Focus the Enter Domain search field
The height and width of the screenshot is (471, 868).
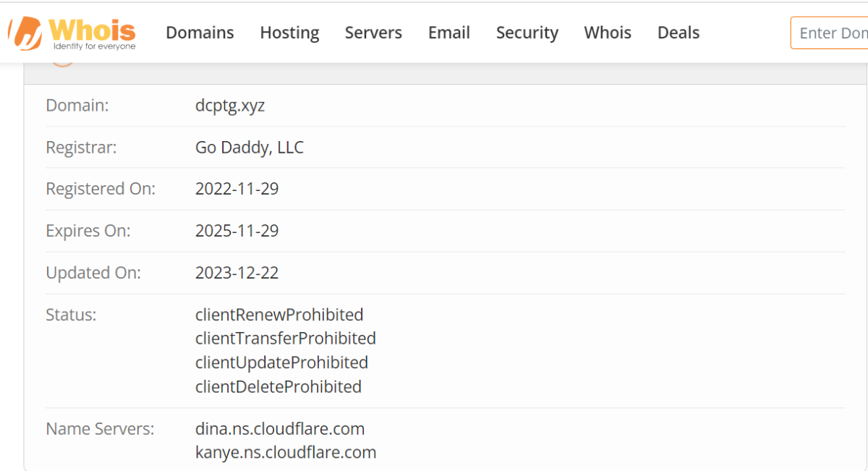click(832, 33)
